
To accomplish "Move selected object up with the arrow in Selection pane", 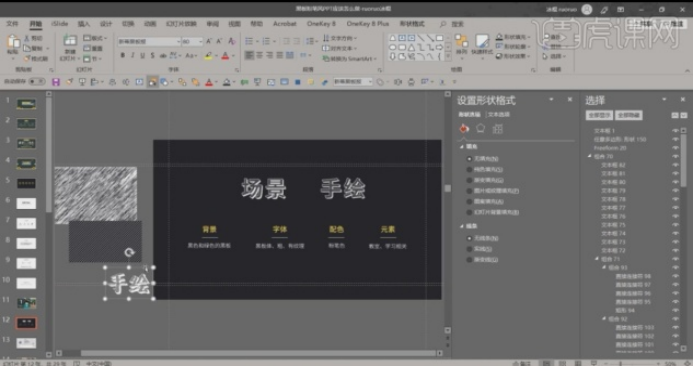I will click(x=675, y=115).
